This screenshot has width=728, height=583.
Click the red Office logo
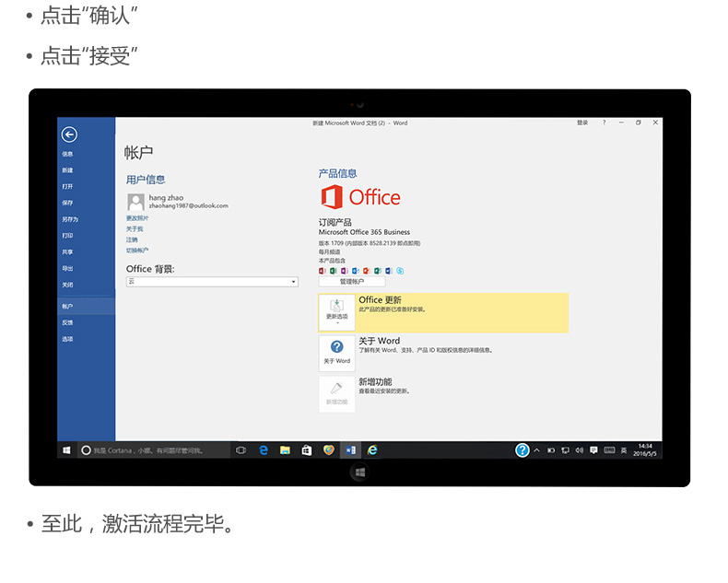point(360,197)
